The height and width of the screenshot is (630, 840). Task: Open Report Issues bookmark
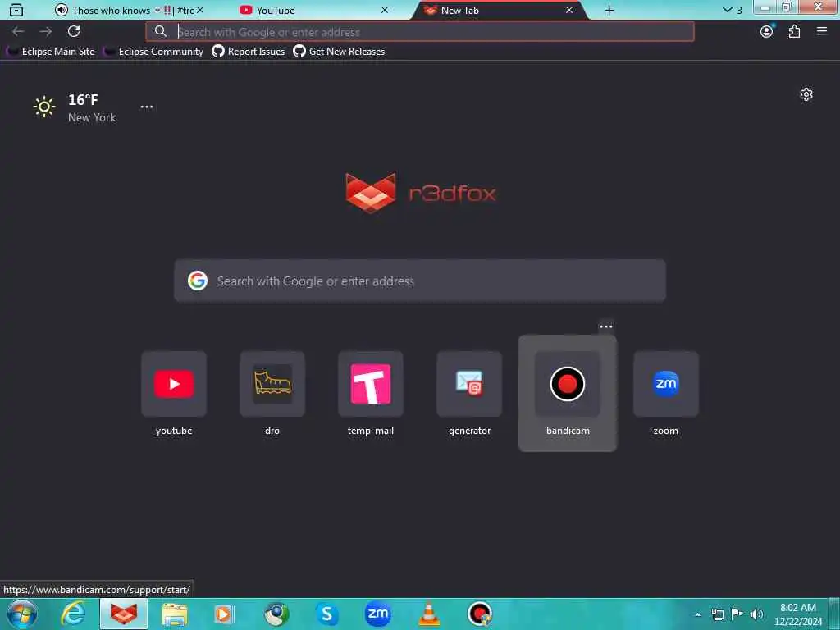(249, 52)
